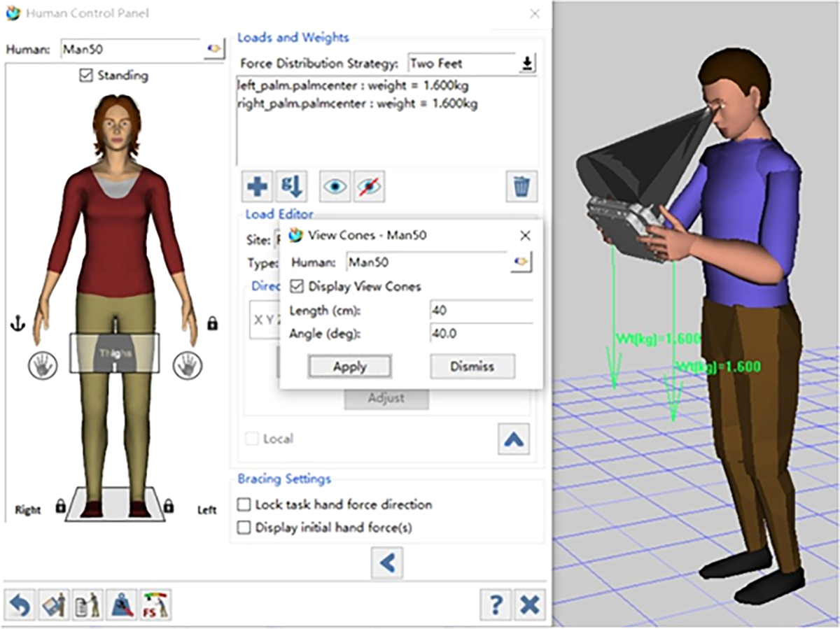Click the Dismiss button

[472, 366]
